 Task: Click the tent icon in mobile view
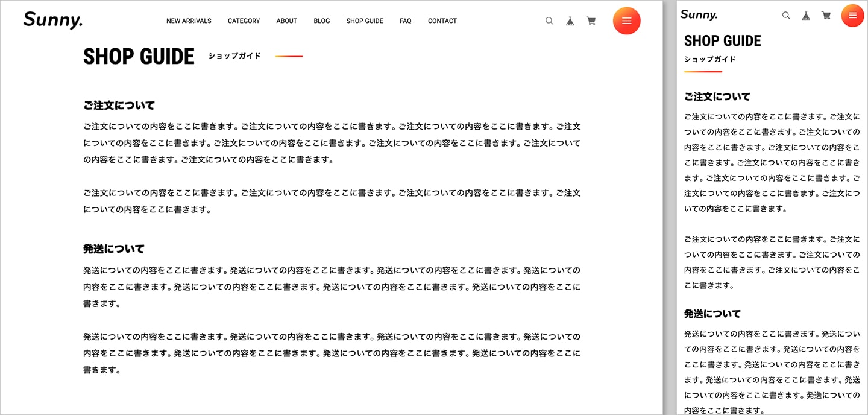[806, 16]
